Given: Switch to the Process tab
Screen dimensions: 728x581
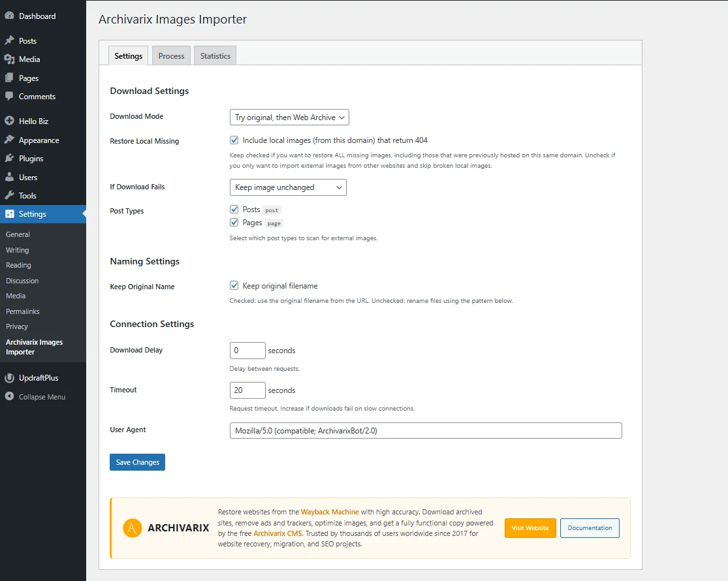Looking at the screenshot, I should click(171, 56).
